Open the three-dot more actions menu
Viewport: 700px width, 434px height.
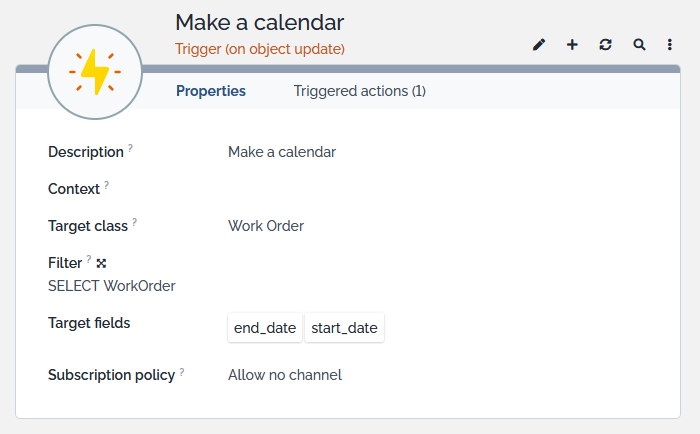point(670,45)
